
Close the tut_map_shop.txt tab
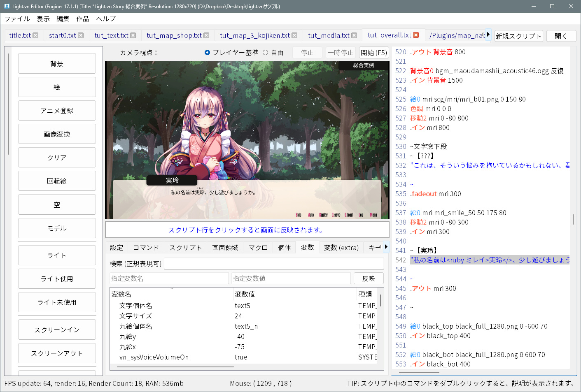206,35
